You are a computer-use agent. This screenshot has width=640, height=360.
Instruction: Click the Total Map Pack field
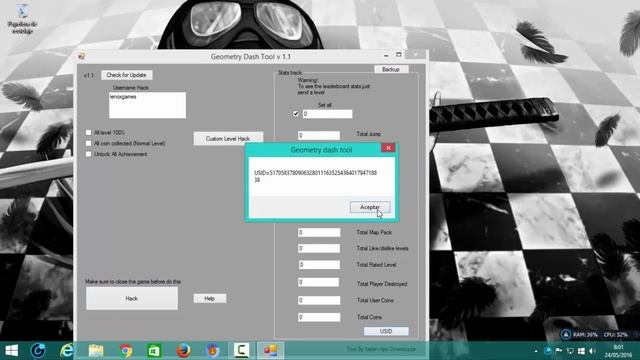[319, 232]
